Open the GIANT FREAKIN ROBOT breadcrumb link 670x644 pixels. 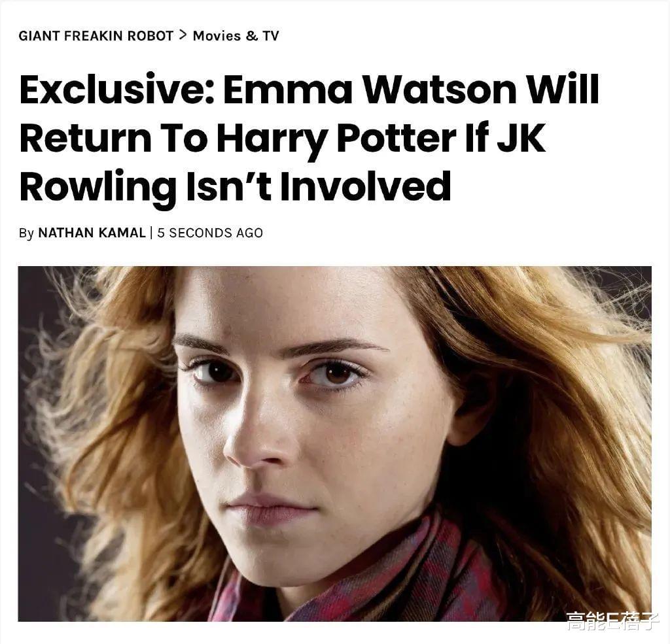coord(96,35)
